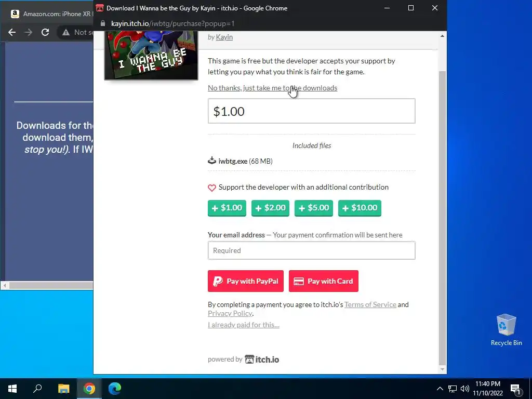Click No thanks, take me to downloads link
This screenshot has height=399, width=532.
[x=272, y=88]
